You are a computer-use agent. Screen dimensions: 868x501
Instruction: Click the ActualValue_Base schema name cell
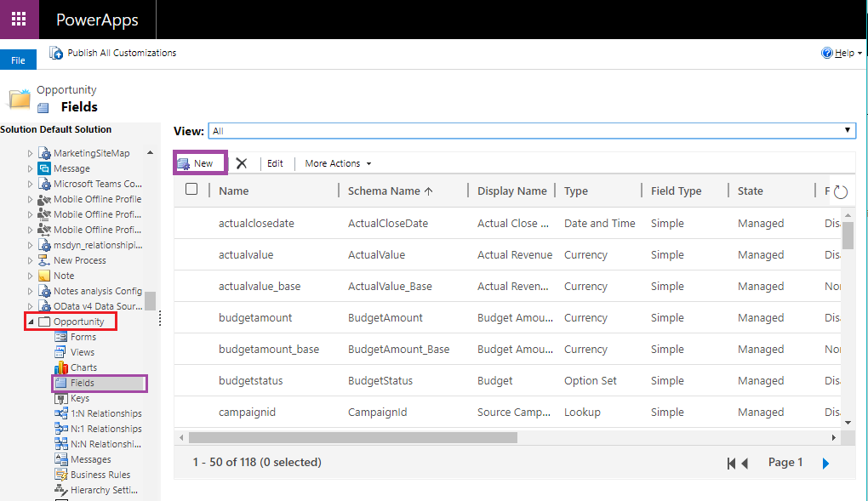pos(390,287)
